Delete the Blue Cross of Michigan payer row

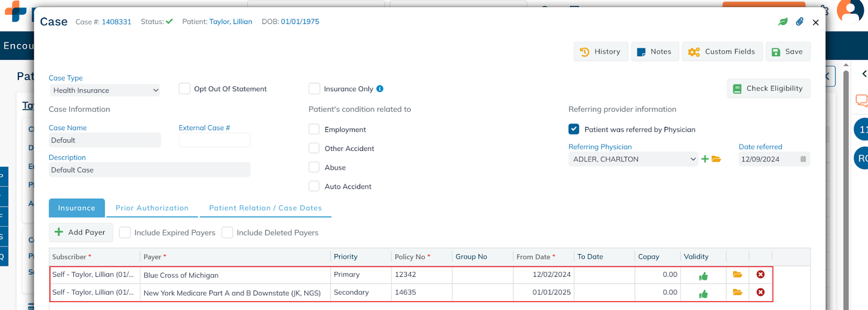pyautogui.click(x=761, y=275)
